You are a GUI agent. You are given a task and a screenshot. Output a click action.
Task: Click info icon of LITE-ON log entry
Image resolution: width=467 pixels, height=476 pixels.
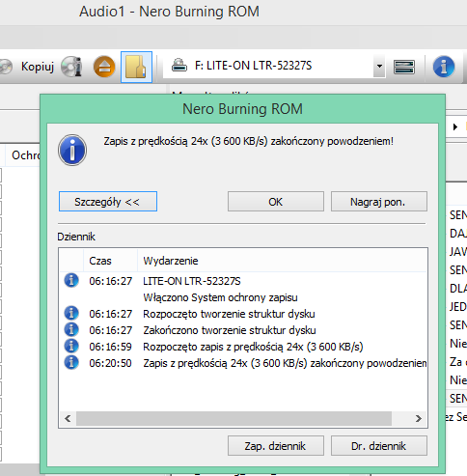click(71, 280)
